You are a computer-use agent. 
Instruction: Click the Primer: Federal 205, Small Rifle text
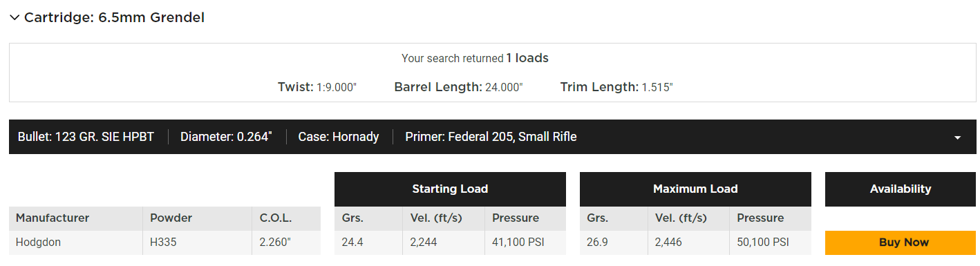point(491,137)
